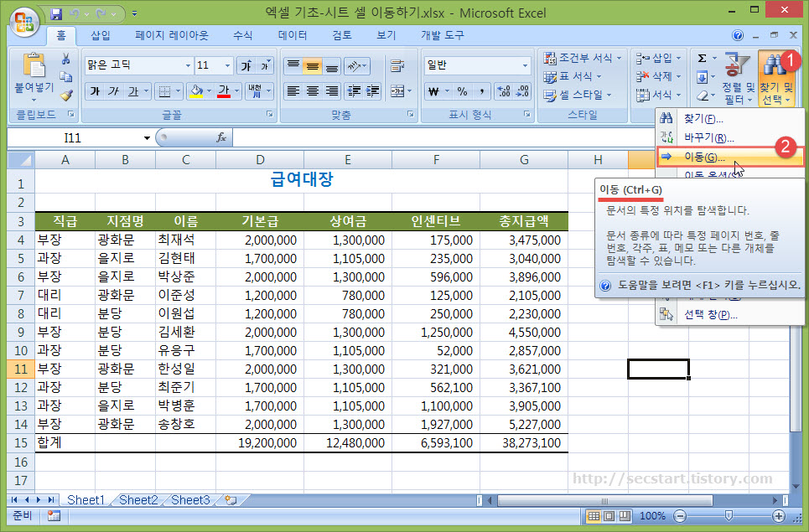Click Merge and Center button
809x532 pixels.
point(397,92)
